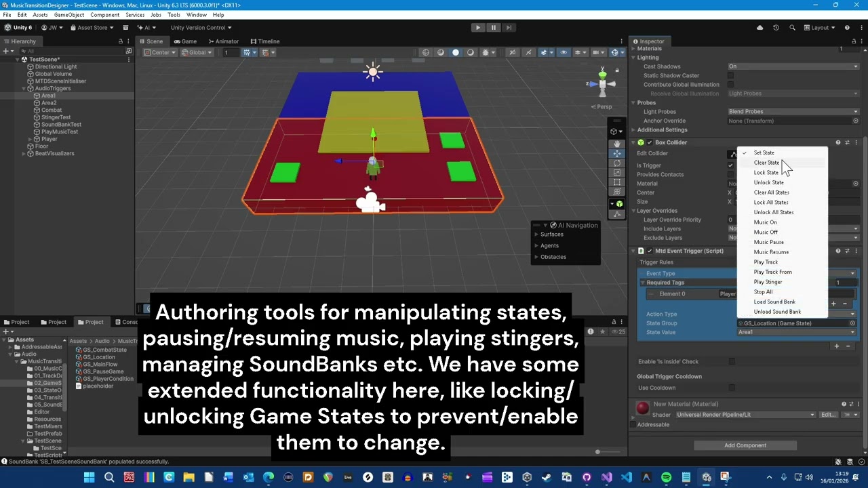Open the Center pivot mode dropdown
Screen dimensions: 868x488
coord(161,52)
